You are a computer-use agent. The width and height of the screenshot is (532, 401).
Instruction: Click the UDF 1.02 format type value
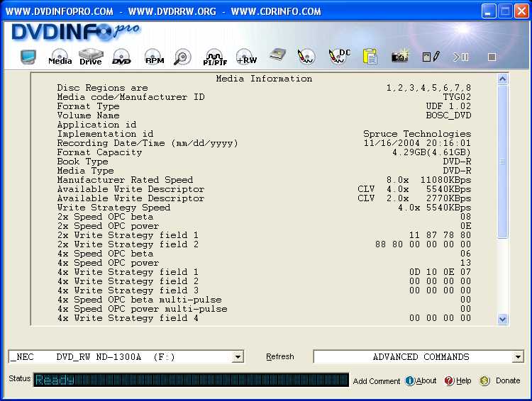tap(448, 106)
